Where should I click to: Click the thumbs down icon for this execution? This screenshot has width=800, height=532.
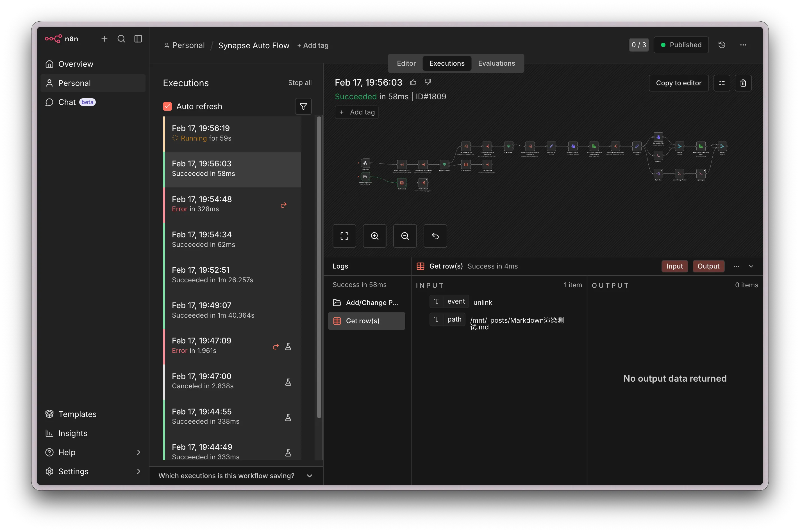click(428, 82)
